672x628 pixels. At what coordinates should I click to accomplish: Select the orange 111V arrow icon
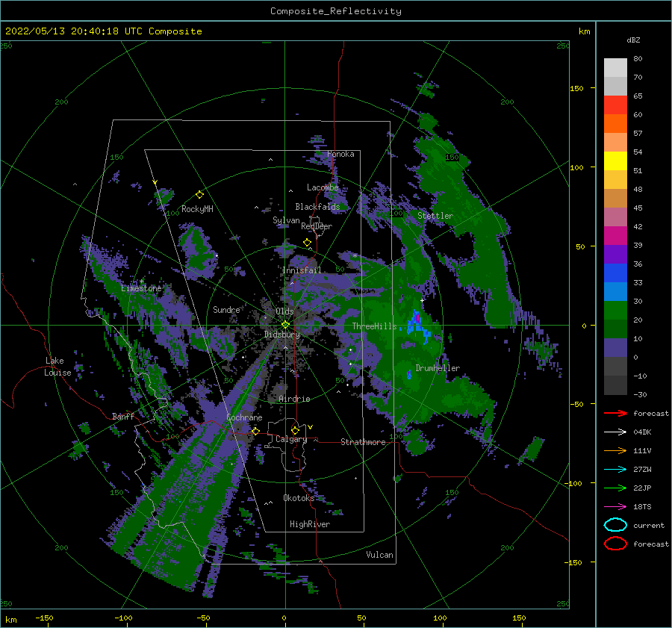615,450
